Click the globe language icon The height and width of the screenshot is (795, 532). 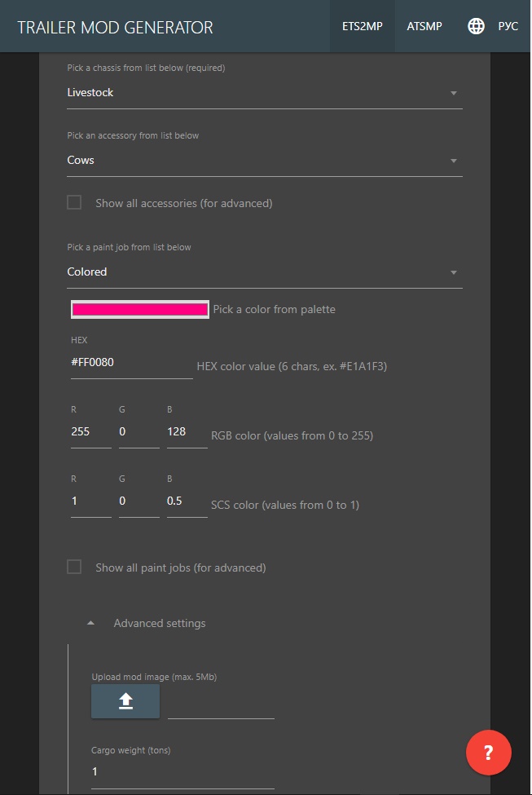476,26
